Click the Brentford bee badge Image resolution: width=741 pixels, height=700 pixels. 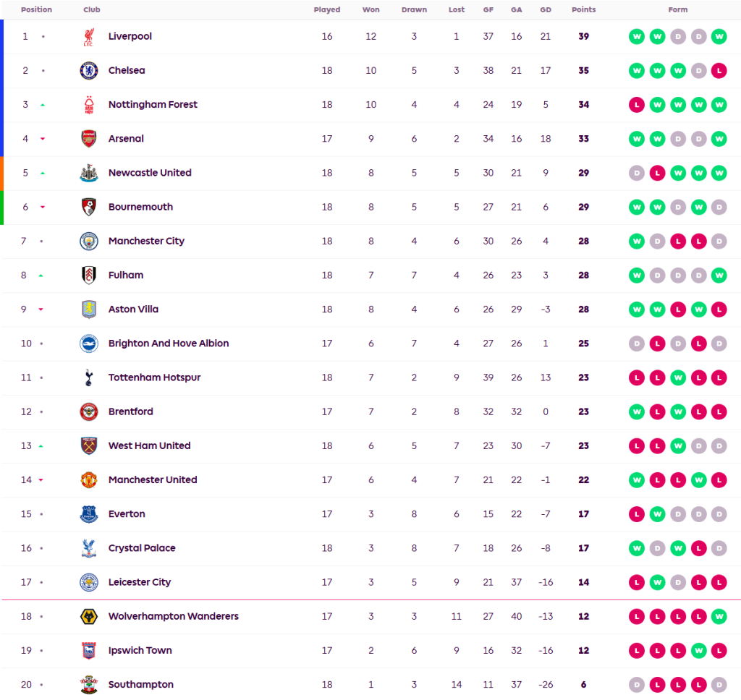(88, 412)
